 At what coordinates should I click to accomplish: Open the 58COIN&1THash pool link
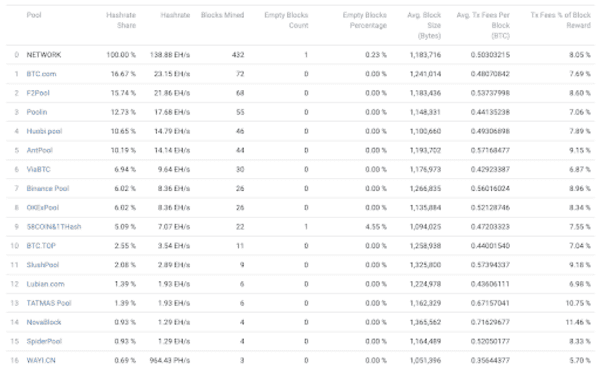coord(54,227)
